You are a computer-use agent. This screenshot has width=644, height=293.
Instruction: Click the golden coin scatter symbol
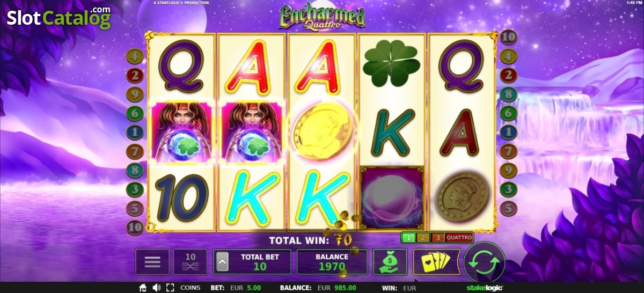[322, 131]
